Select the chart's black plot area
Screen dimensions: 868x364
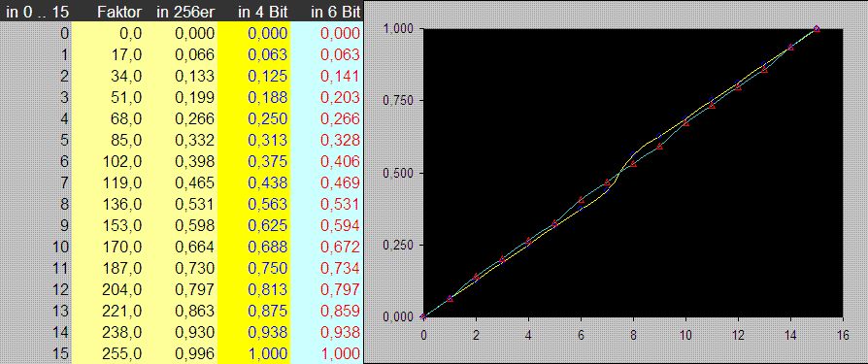pyautogui.click(x=633, y=173)
